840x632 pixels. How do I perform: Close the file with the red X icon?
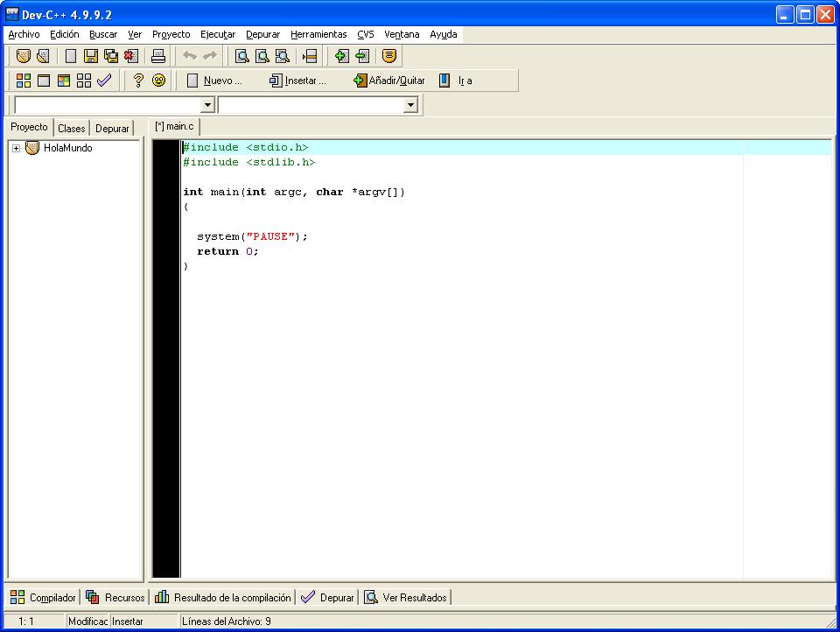point(131,56)
